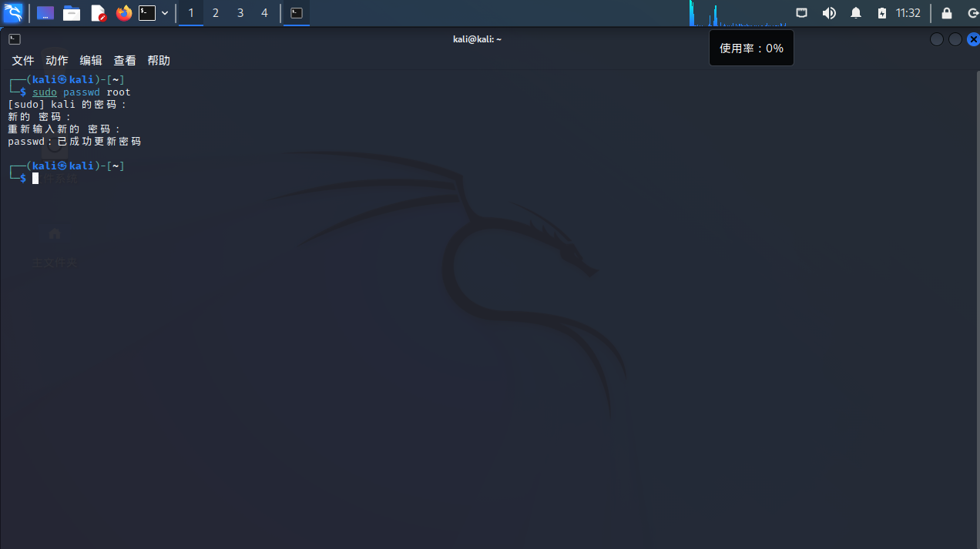Close the terminal window
The height and width of the screenshot is (549, 980).
point(973,39)
